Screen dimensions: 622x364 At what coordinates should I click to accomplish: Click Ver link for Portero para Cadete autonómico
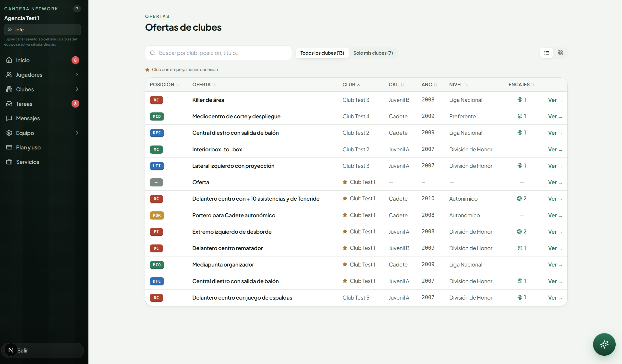(x=555, y=215)
